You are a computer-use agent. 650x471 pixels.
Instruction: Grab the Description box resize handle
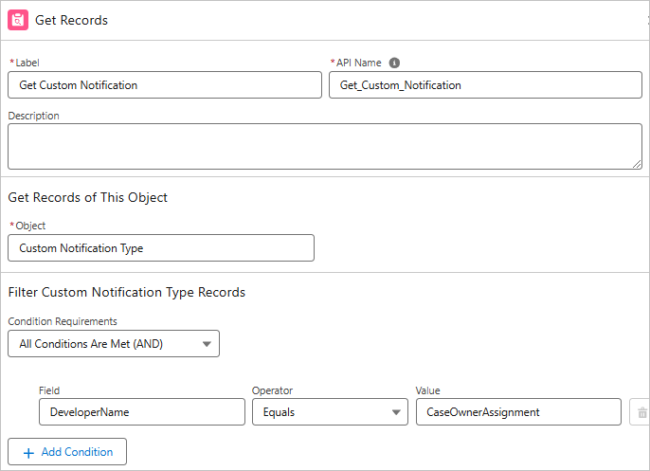point(637,164)
